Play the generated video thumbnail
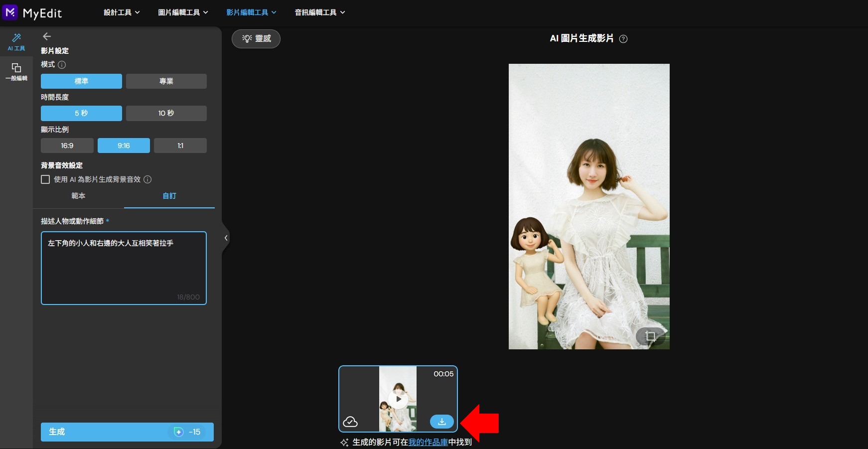868x449 pixels. tap(398, 399)
